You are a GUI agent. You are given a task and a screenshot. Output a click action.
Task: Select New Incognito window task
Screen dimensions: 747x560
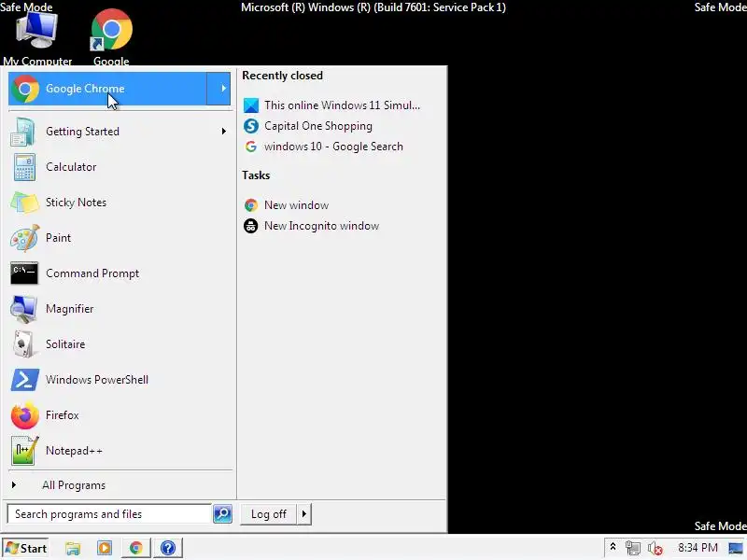[312, 226]
